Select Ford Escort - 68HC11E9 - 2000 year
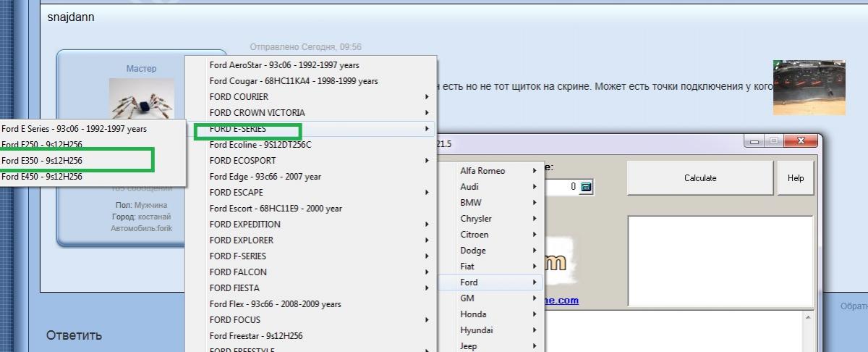The width and height of the screenshot is (868, 352). [x=311, y=209]
